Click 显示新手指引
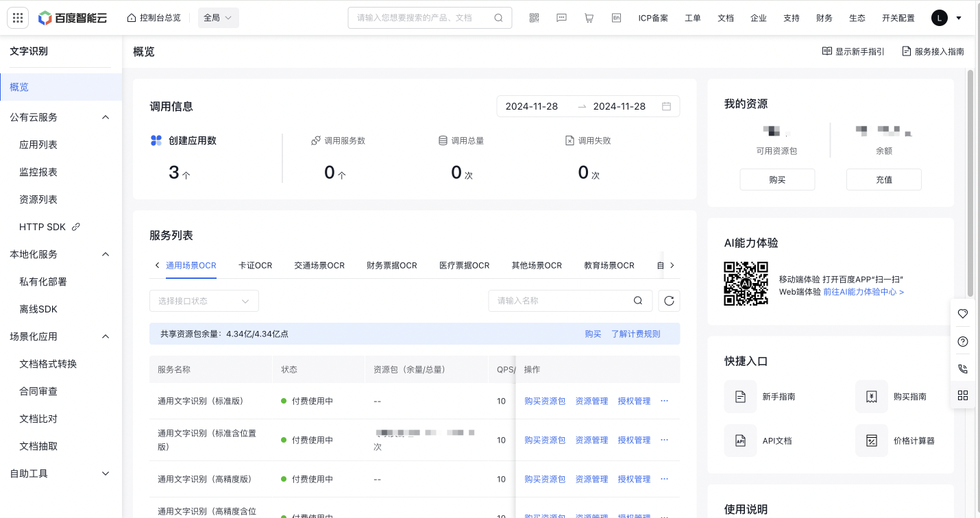Viewport: 980px width, 518px height. tap(853, 51)
